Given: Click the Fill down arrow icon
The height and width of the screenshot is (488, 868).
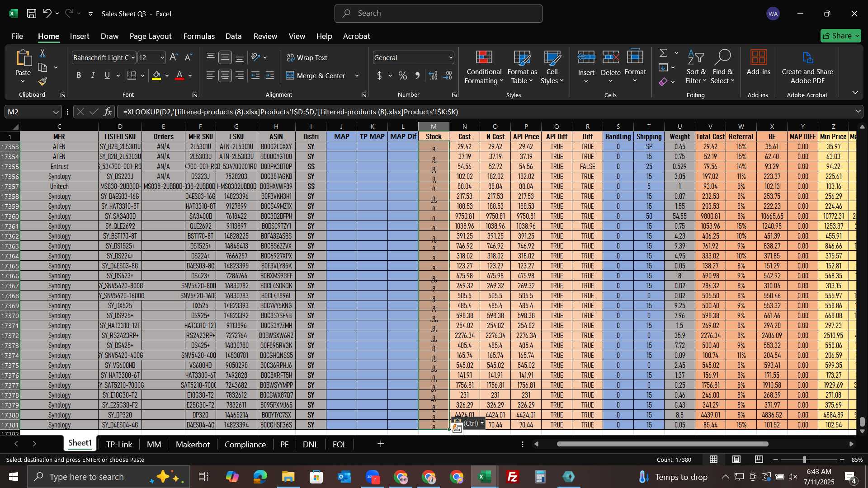Looking at the screenshot, I should (663, 68).
